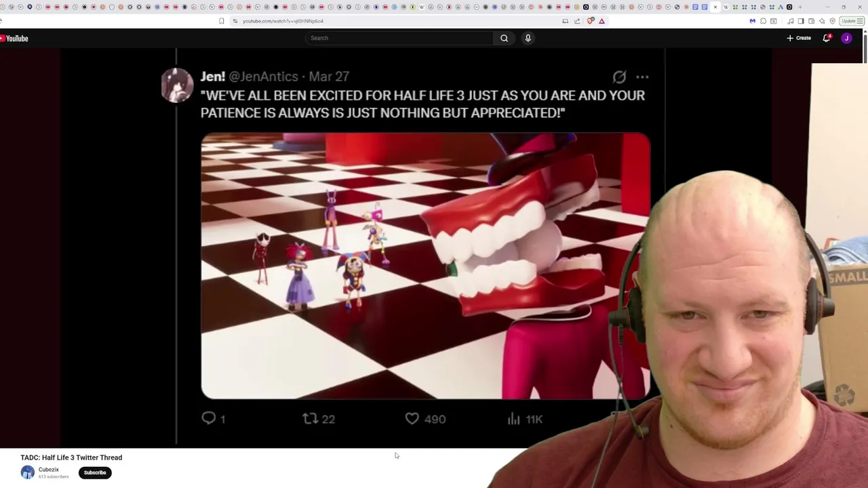Click the tweet's three-dot more icon
Screen dimensions: 868x488
[x=642, y=77]
